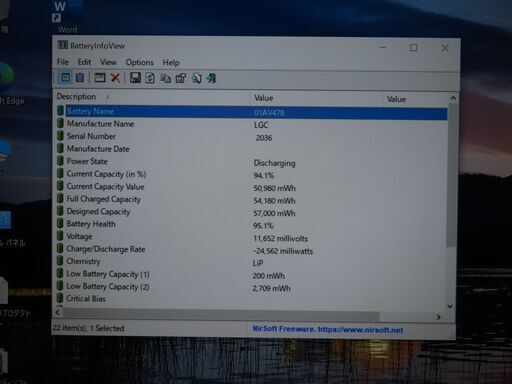Switch to Show Battery Information view toolbar icon
512x384 pixels.
coord(65,78)
